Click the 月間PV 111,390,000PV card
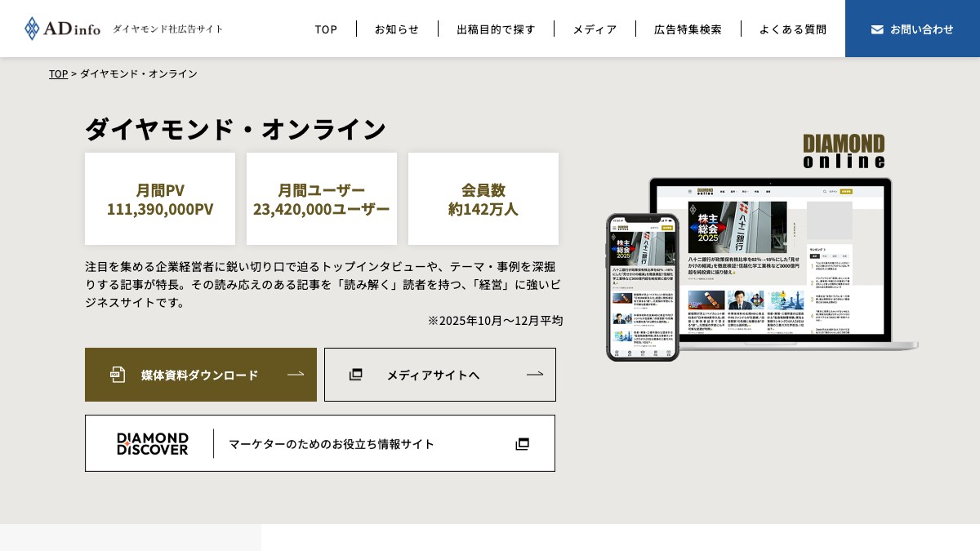Image resolution: width=980 pixels, height=551 pixels. tap(160, 199)
